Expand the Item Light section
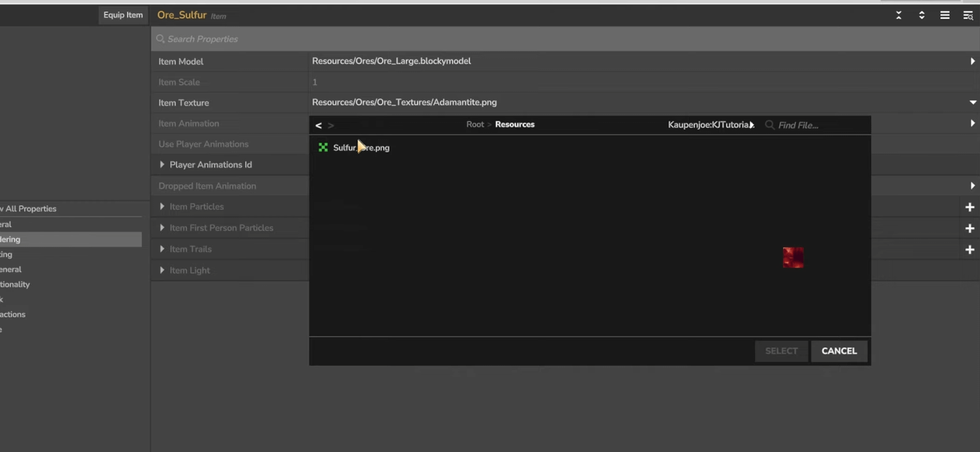Screen dimensions: 980x452 (162, 270)
